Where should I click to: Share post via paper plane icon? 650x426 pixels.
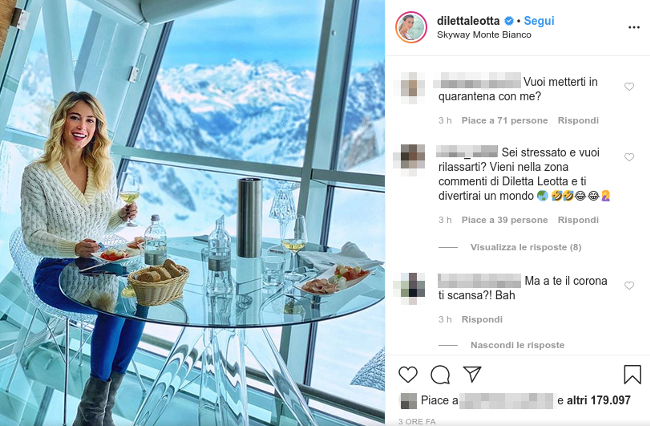[x=472, y=374]
